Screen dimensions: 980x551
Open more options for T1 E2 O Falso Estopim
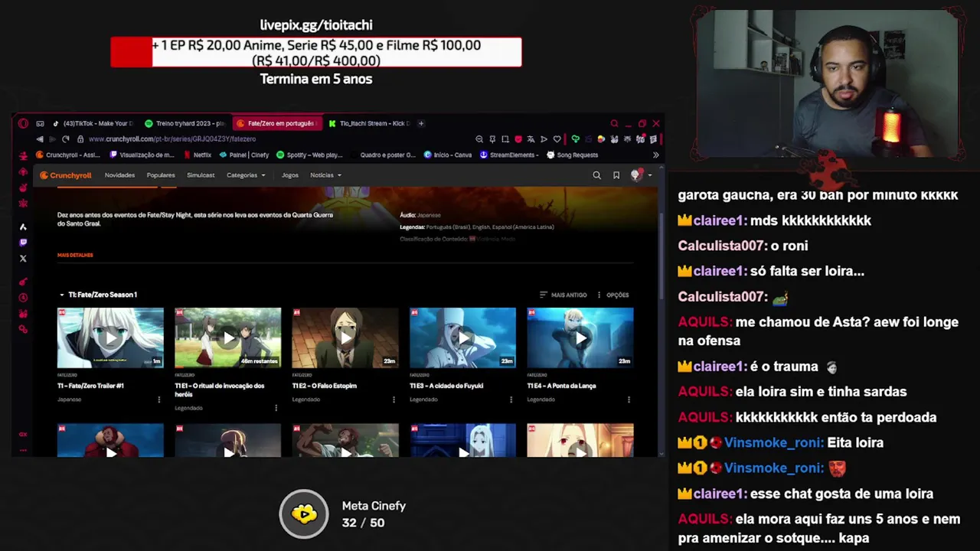click(x=394, y=399)
